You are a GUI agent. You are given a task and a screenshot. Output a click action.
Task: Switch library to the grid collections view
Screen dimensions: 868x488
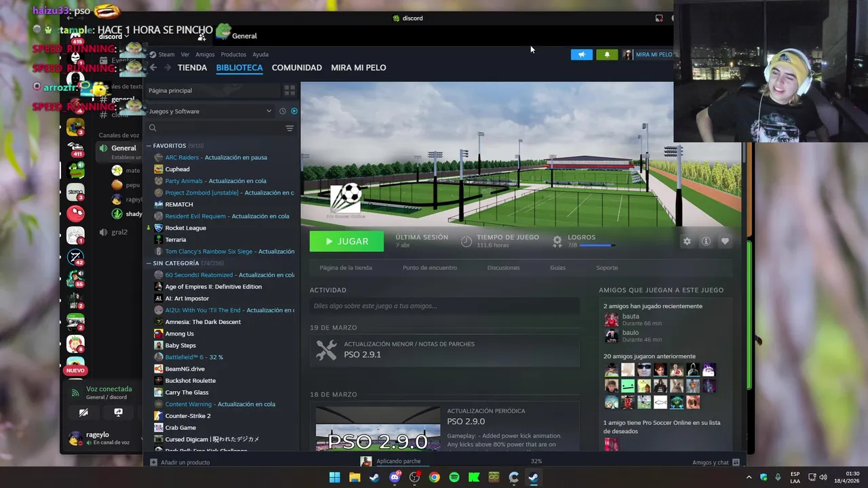tap(290, 90)
